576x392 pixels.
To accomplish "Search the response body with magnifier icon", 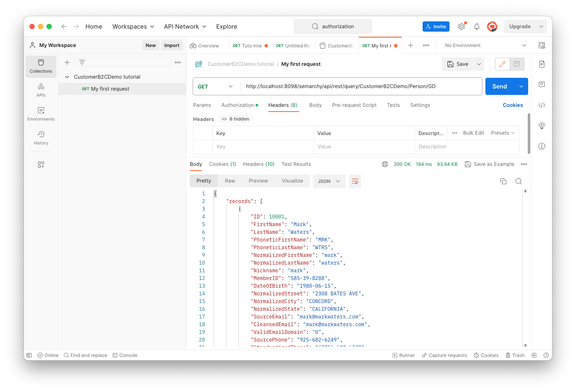I will pos(519,181).
